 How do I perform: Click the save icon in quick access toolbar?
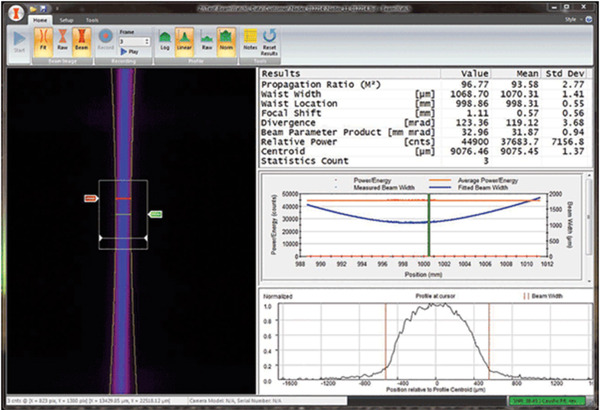[x=42, y=8]
